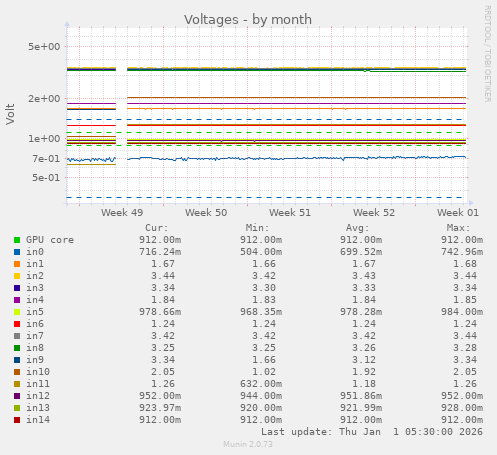
Task: Click the in1 orange legend swatch
Action: [17, 264]
